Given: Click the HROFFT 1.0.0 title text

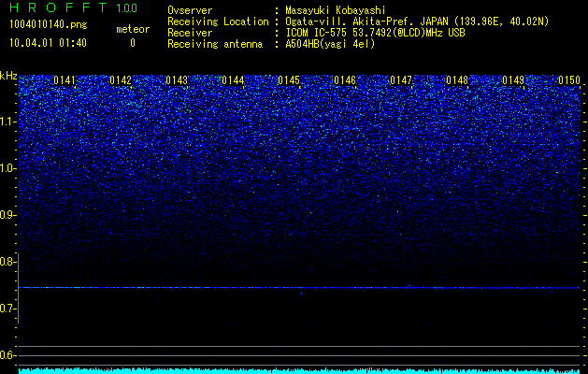Looking at the screenshot, I should pos(73,7).
